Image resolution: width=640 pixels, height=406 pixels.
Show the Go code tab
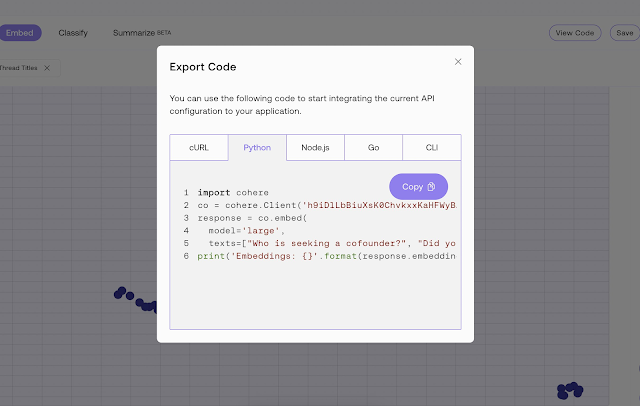click(x=373, y=148)
